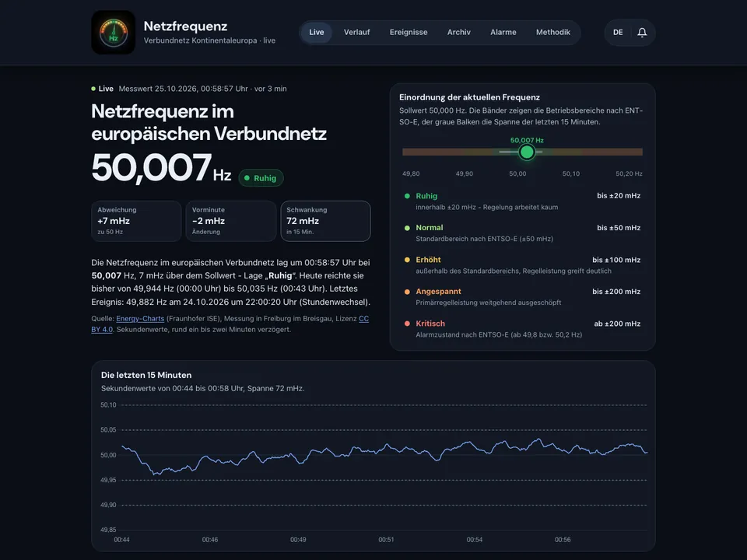The height and width of the screenshot is (560, 747).
Task: Click the green Ruhig status badge
Action: (261, 178)
